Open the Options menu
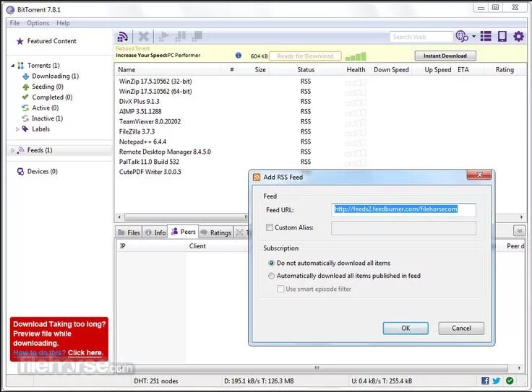This screenshot has width=532, height=392. click(x=38, y=23)
